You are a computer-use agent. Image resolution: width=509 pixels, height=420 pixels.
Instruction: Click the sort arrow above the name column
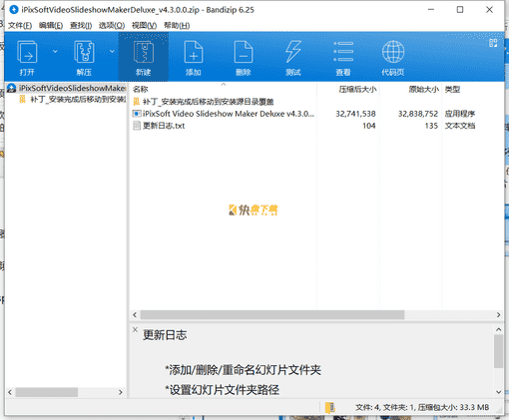pos(224,84)
